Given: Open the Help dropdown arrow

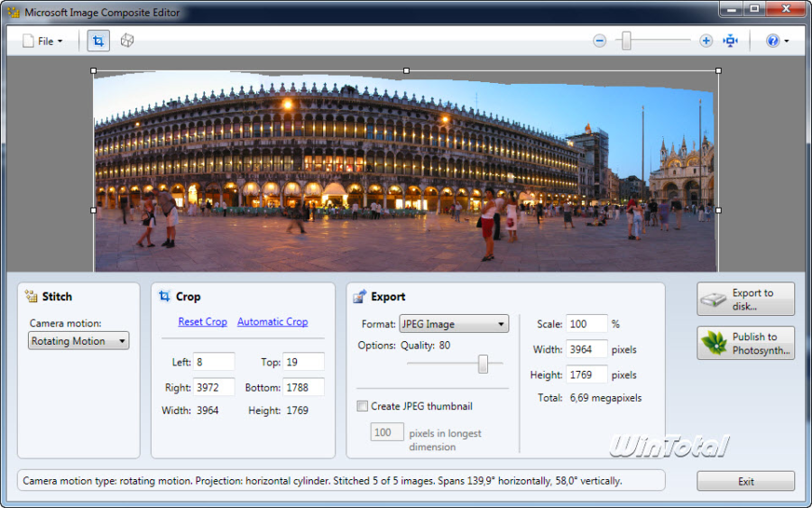Looking at the screenshot, I should click(x=787, y=41).
